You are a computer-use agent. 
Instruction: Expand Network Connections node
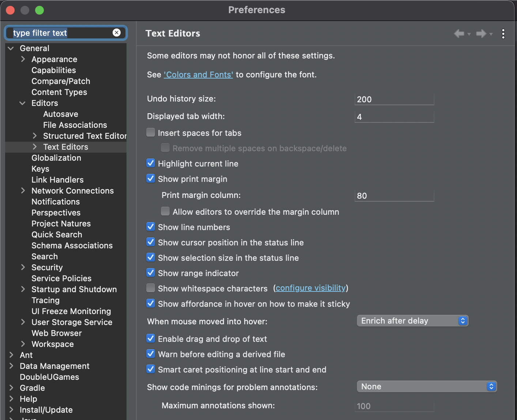point(23,191)
